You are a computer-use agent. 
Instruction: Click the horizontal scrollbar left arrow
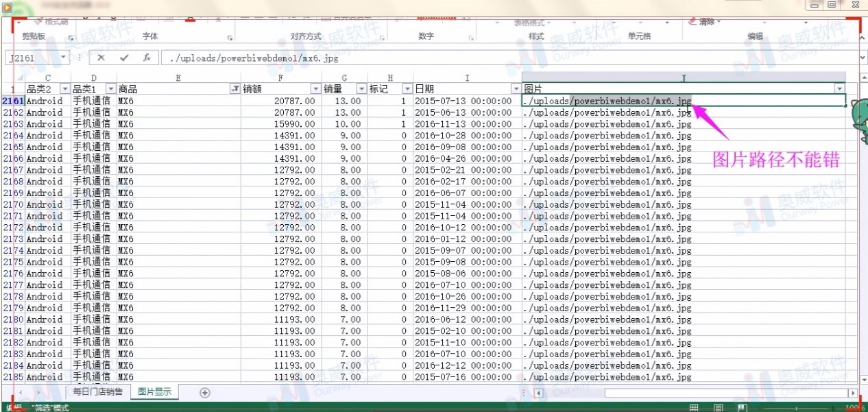[539, 393]
